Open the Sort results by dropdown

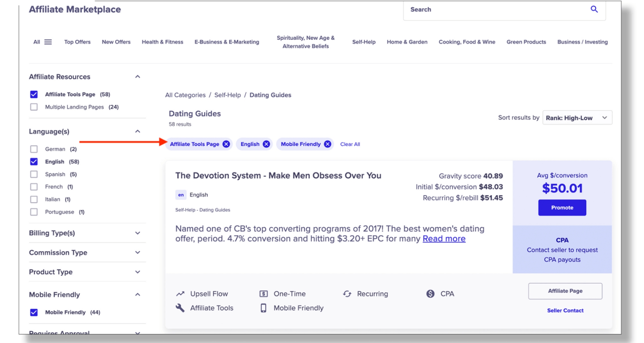click(577, 118)
